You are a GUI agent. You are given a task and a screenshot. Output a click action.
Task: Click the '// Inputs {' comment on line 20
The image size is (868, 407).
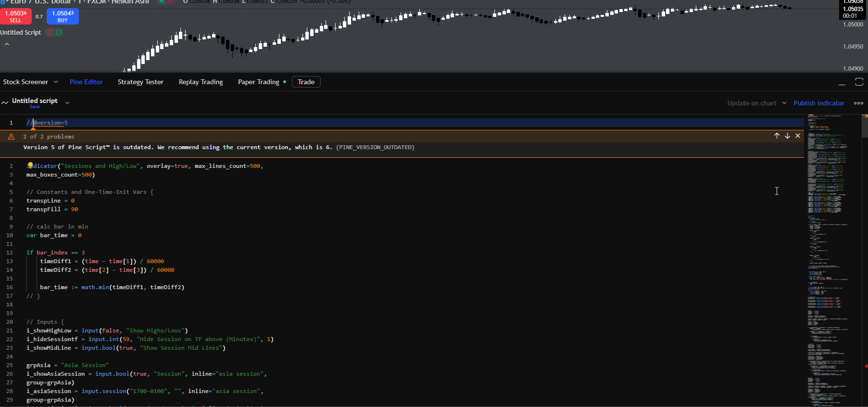(x=45, y=322)
